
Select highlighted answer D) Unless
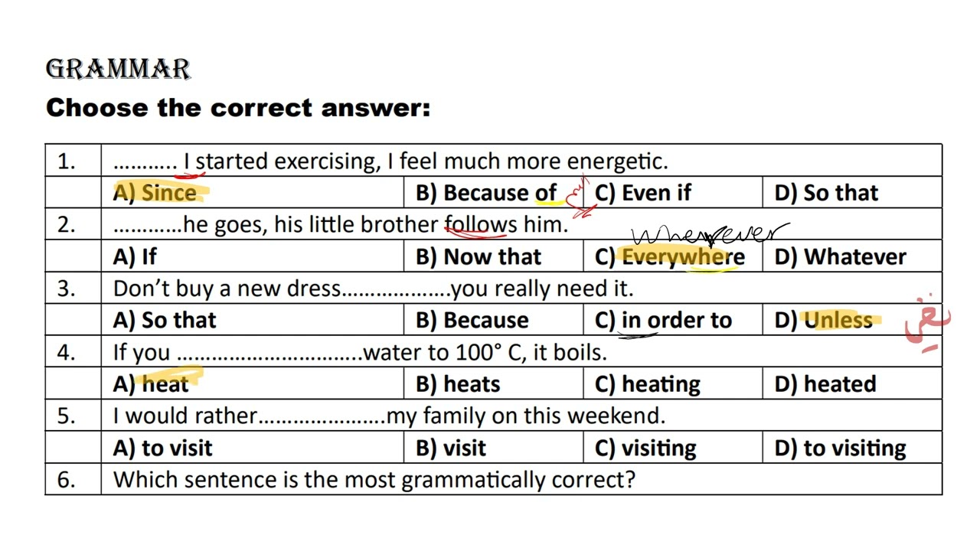[x=824, y=320]
